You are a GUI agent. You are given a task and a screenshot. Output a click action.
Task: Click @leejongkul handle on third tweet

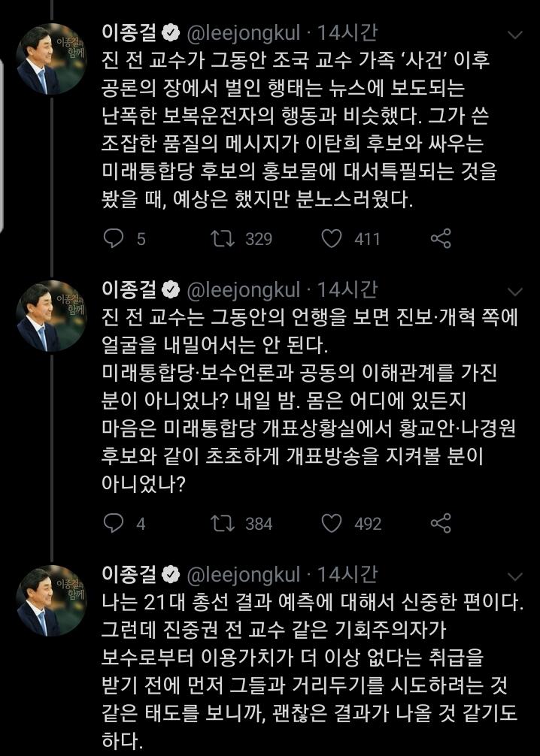point(241,575)
